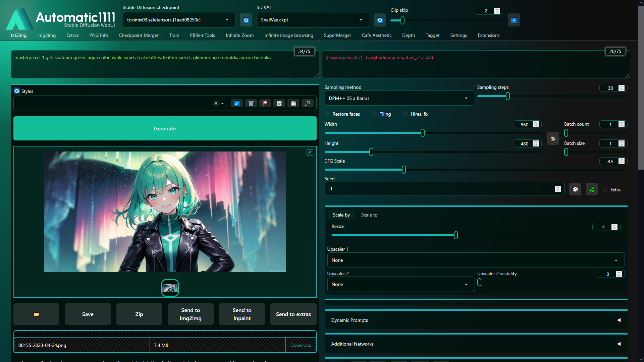644x362 pixels.
Task: Open the Upscaler 1 dropdown
Action: [x=476, y=260]
